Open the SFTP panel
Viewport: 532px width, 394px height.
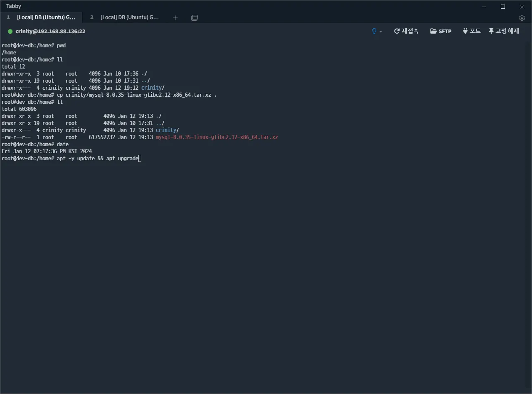pos(441,31)
